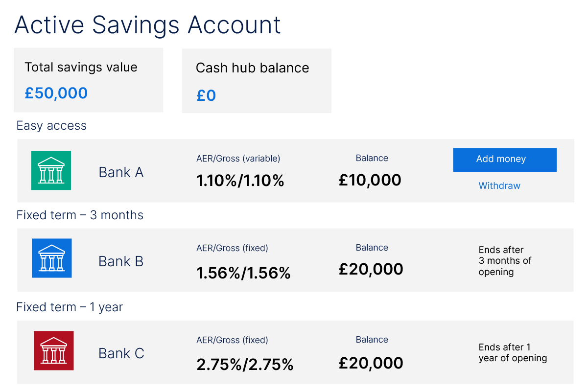This screenshot has height=392, width=588.
Task: Click Bank A's £10,000 balance
Action: 370,180
